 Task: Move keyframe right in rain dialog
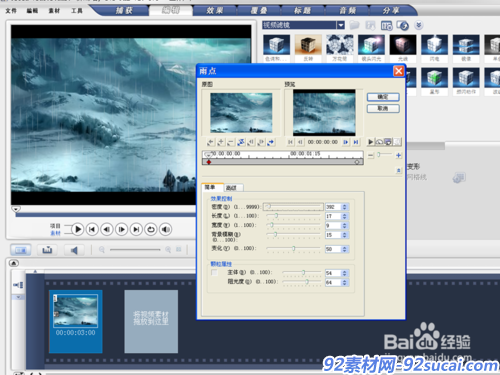pyautogui.click(x=261, y=142)
